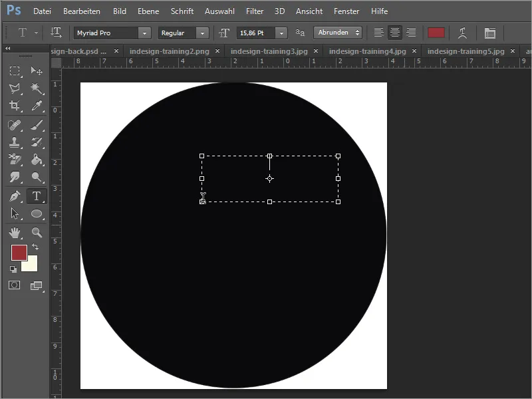The height and width of the screenshot is (399, 532).
Task: Open the Schrift menu
Action: pos(182,11)
